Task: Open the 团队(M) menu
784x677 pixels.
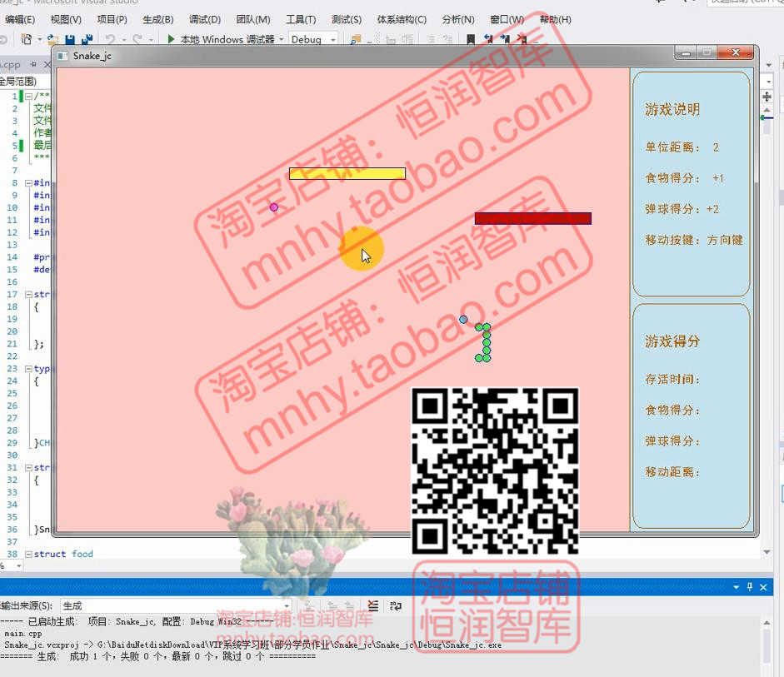Action: tap(253, 19)
